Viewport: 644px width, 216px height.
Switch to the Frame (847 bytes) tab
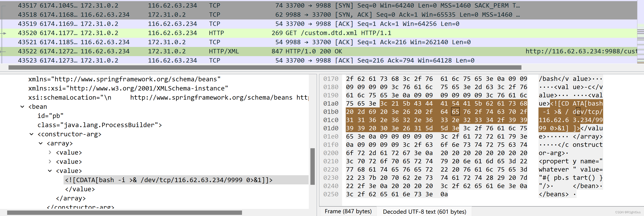[x=348, y=211]
